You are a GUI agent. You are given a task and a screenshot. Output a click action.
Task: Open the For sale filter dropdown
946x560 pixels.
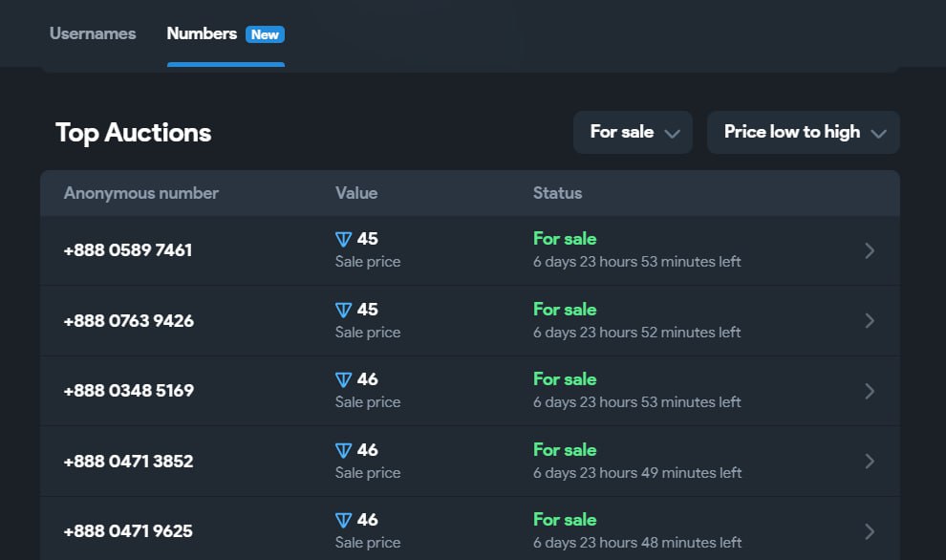click(x=633, y=133)
